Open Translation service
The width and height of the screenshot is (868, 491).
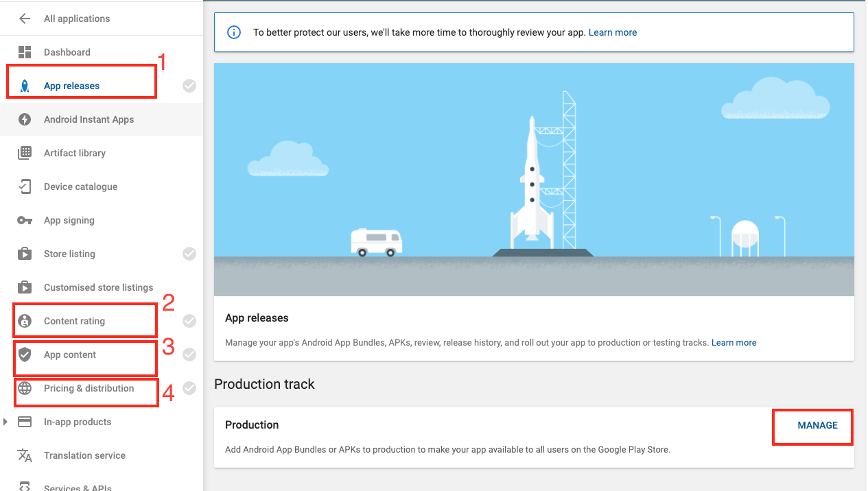point(85,455)
